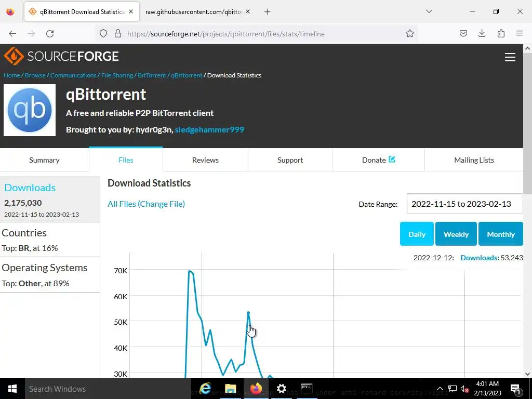
Task: Open the Firefox application menu
Action: [520, 34]
